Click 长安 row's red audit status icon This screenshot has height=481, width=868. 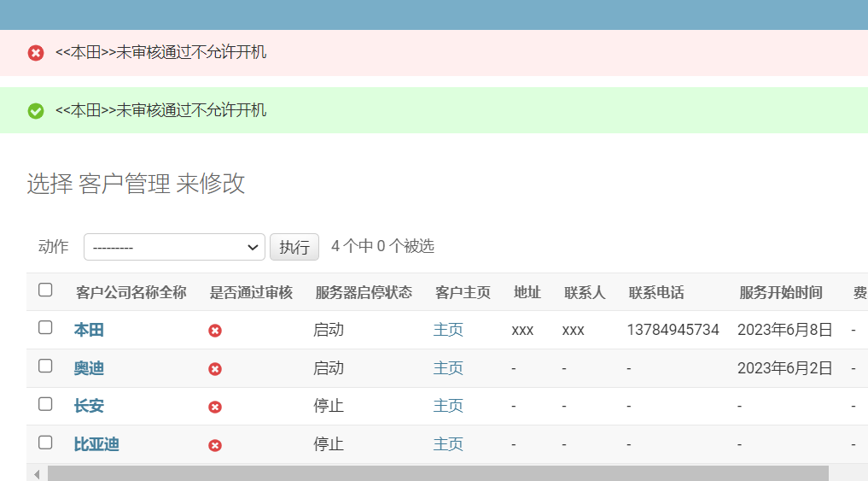pyautogui.click(x=215, y=407)
